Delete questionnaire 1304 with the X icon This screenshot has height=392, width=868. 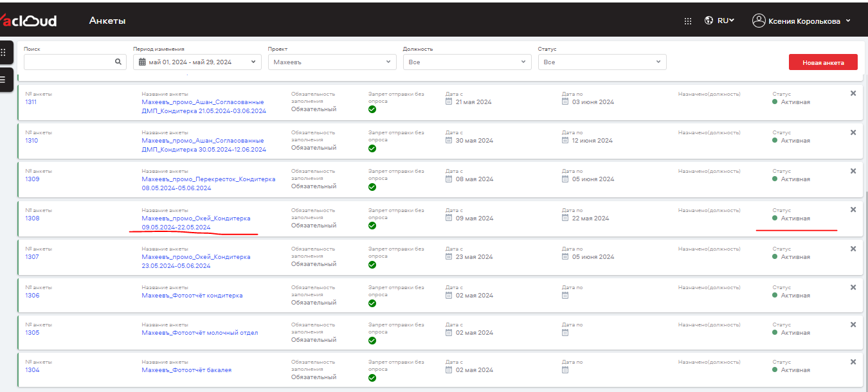tap(853, 362)
